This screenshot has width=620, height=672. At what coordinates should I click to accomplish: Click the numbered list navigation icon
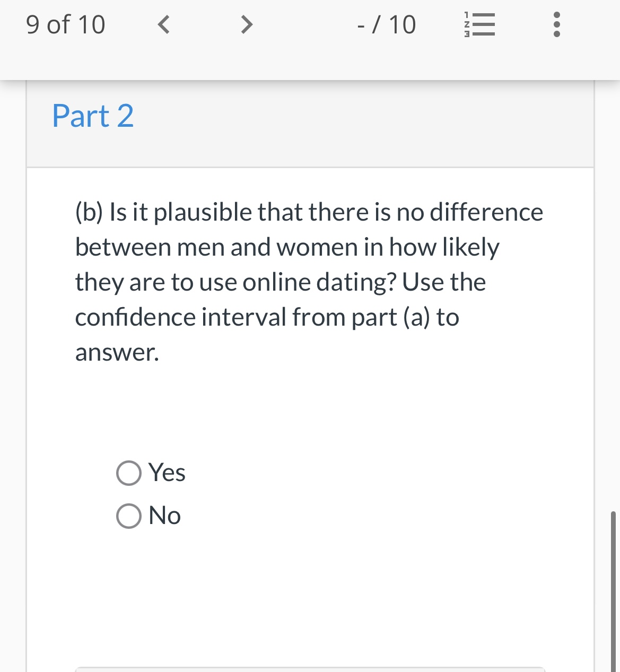479,24
